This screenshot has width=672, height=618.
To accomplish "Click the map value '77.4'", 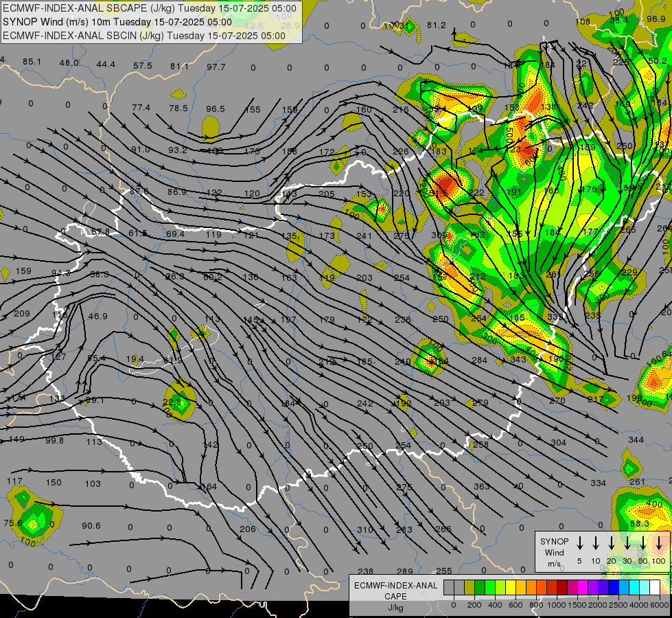I will (x=141, y=107).
